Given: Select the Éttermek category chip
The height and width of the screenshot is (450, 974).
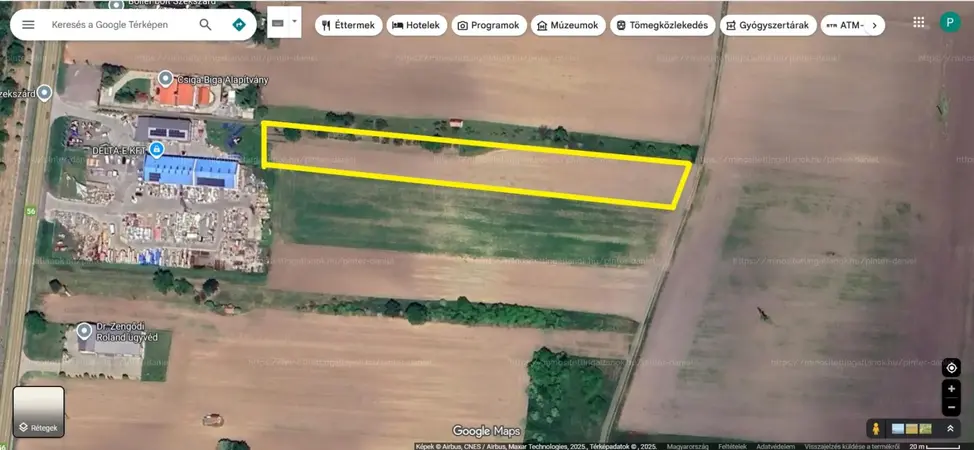Looking at the screenshot, I should click(x=348, y=25).
